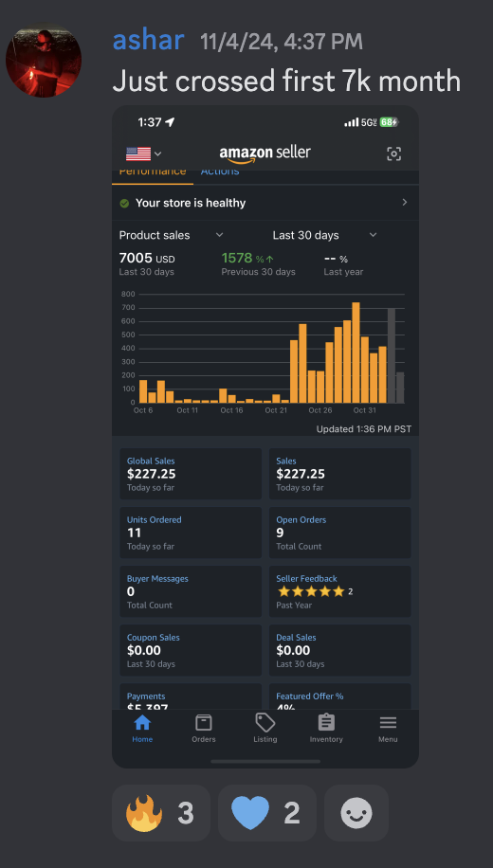
Task: Open the Global Sales card
Action: click(191, 474)
